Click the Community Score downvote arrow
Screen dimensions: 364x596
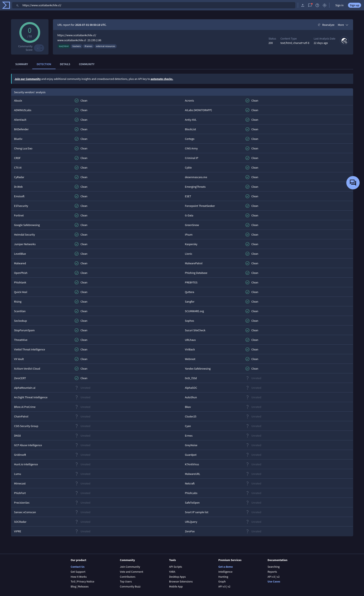[x=41, y=49]
